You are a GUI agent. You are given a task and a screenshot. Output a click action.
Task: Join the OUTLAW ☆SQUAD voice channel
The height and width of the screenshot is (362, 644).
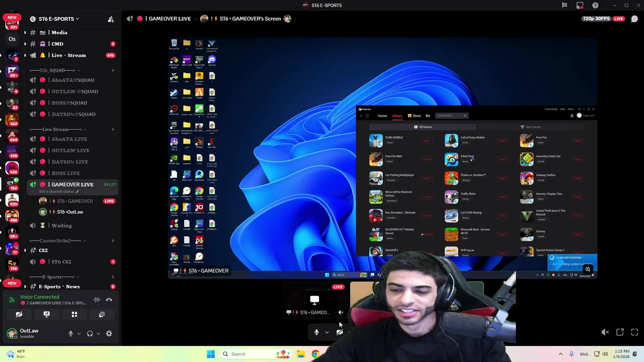coord(72,92)
